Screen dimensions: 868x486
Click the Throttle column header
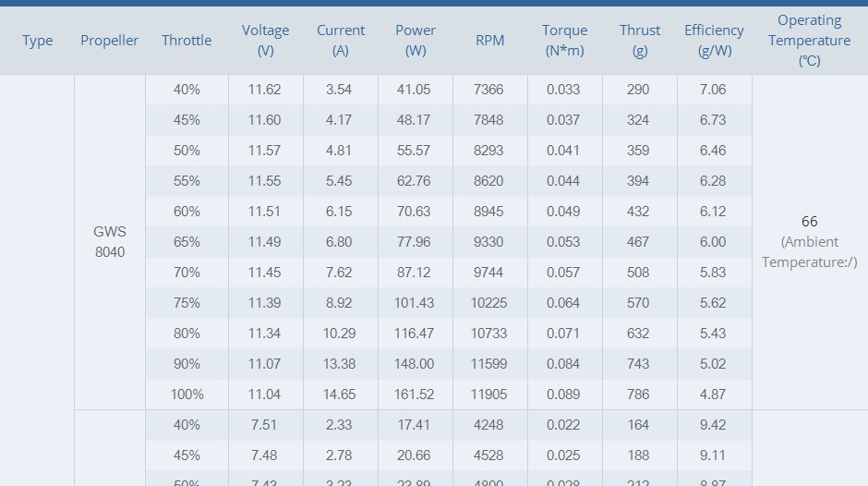pos(187,41)
